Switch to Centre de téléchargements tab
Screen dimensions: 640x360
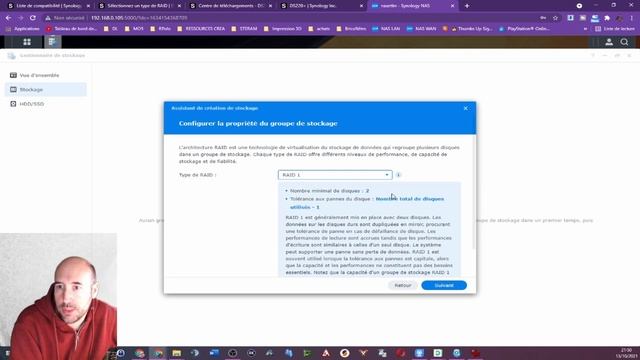pyautogui.click(x=231, y=6)
